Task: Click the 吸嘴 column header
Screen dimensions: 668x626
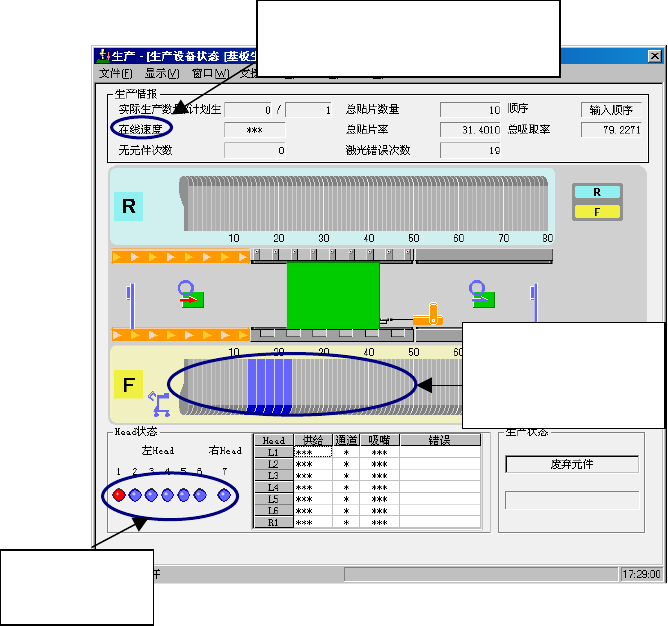Action: tap(379, 440)
